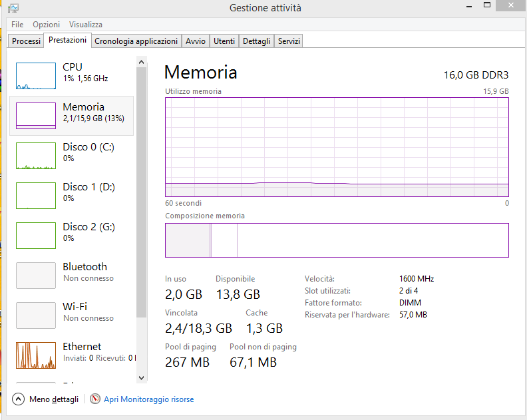
Task: Click the Ethernet label in sidebar
Action: point(82,347)
